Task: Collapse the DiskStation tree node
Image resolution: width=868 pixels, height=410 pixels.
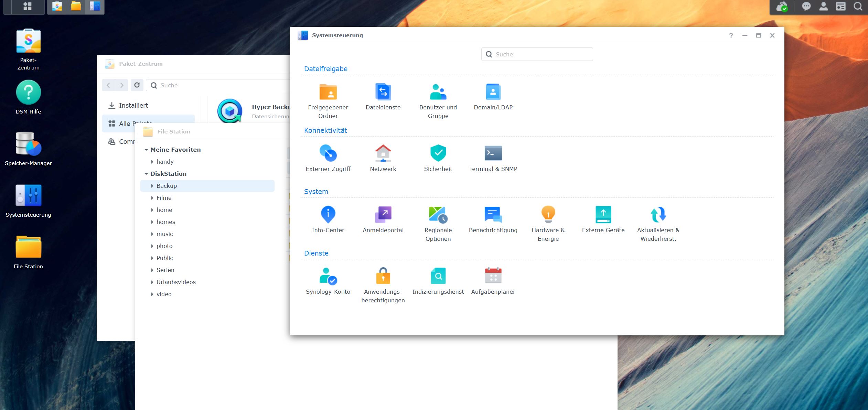Action: (x=146, y=174)
